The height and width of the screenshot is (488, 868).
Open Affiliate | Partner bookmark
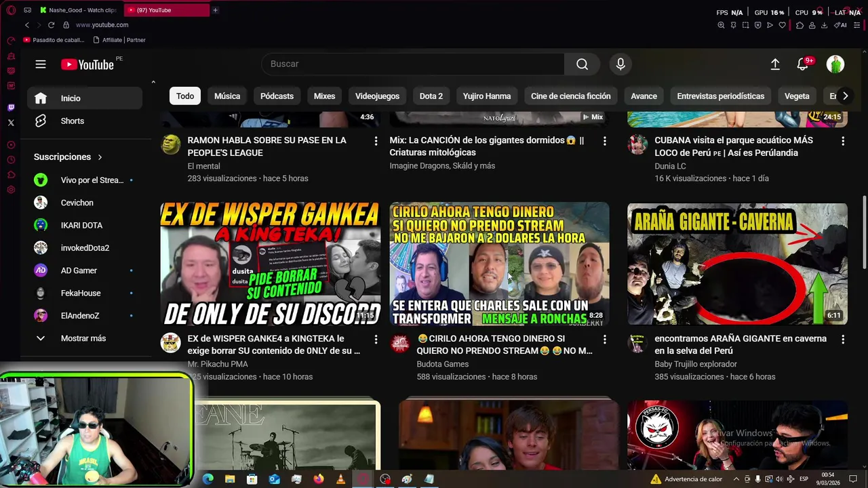pyautogui.click(x=119, y=40)
